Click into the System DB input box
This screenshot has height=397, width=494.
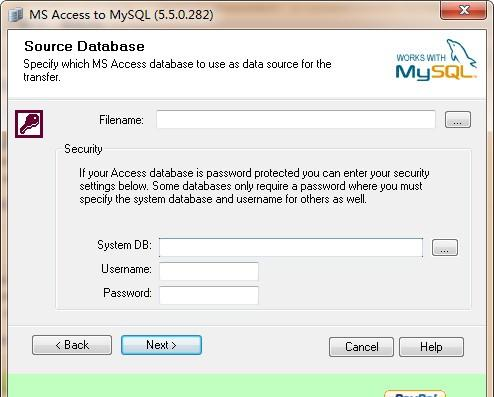291,247
